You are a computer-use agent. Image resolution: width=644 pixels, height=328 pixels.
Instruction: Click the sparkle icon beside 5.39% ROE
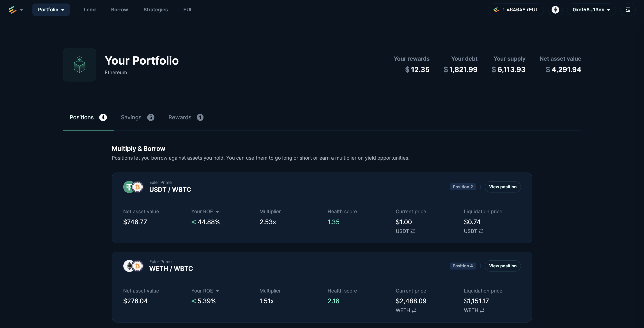193,301
